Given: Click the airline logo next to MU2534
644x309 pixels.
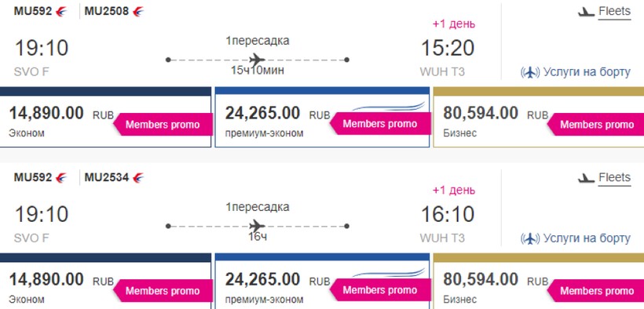Looking at the screenshot, I should (138, 178).
